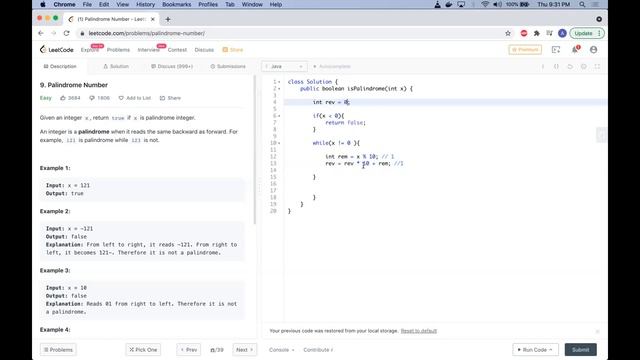The height and width of the screenshot is (360, 640).
Task: Fold the while loop at line 10
Action: click(279, 143)
